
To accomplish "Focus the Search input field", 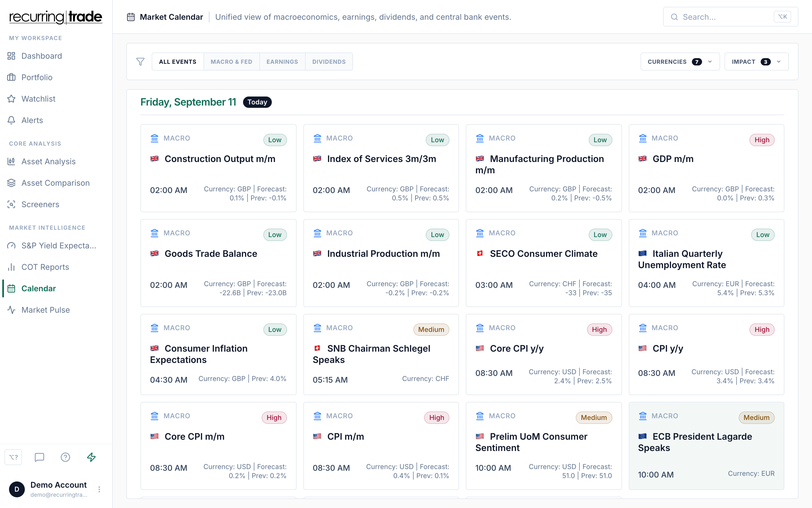I will click(x=731, y=17).
